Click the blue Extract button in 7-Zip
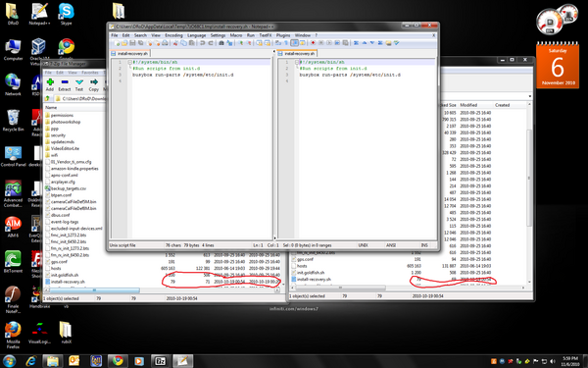Screen dimensions: 588x368 pos(65,84)
